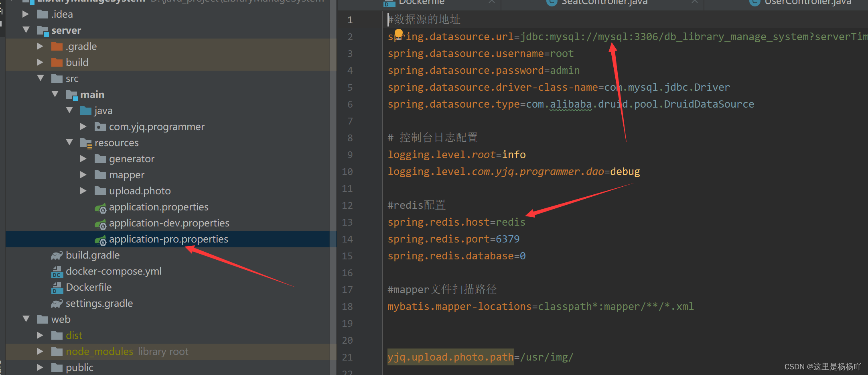Screen dimensions: 868x375
Task: Click the dist folder icon
Action: 57,336
